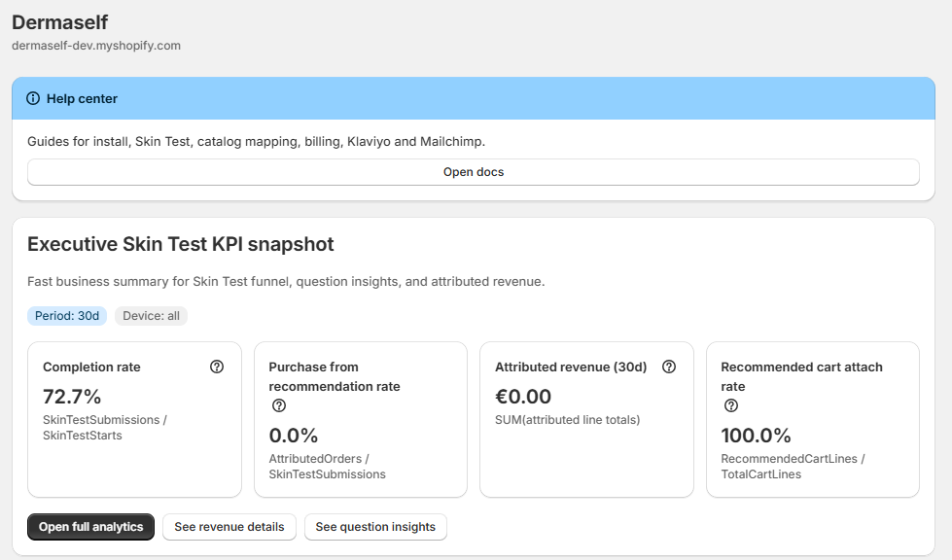Image resolution: width=952 pixels, height=560 pixels.
Task: Open full analytics
Action: click(90, 527)
